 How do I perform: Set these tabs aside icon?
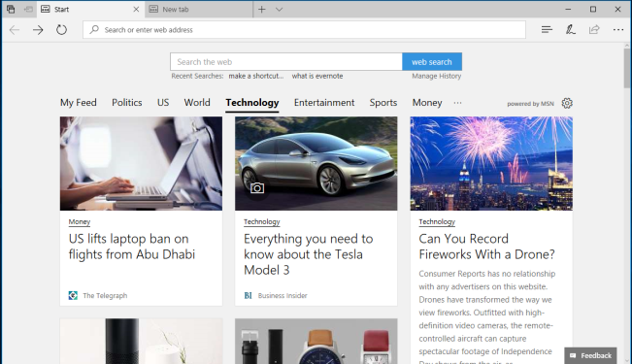28,9
